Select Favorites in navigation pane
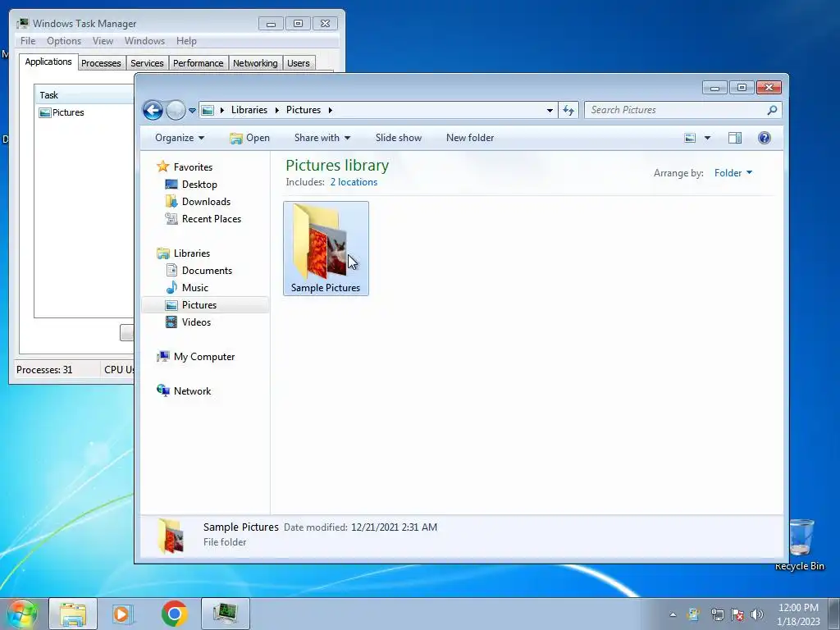This screenshot has height=630, width=840. click(x=185, y=167)
